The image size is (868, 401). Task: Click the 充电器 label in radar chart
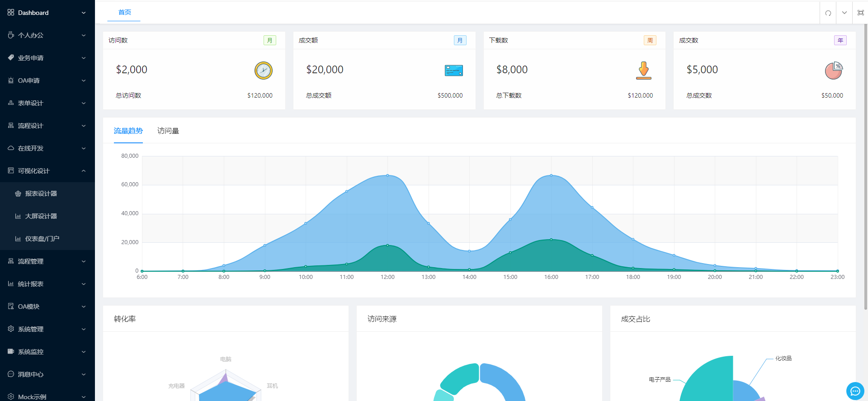tap(177, 386)
